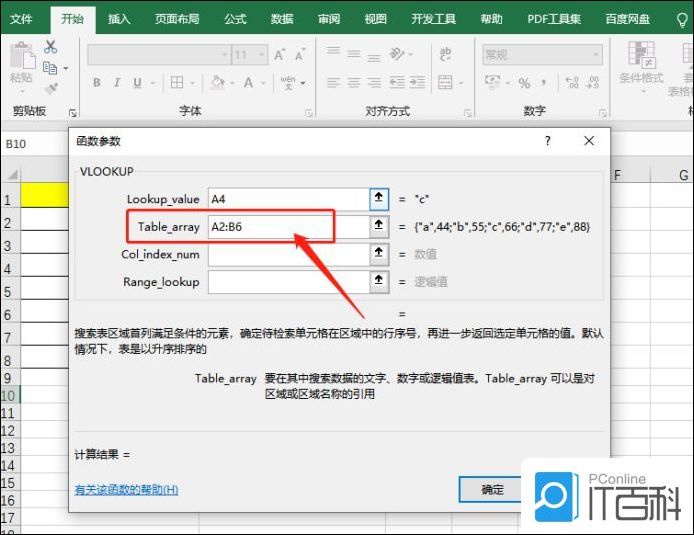Click the Range_lookup input field
694x535 pixels.
coord(289,282)
